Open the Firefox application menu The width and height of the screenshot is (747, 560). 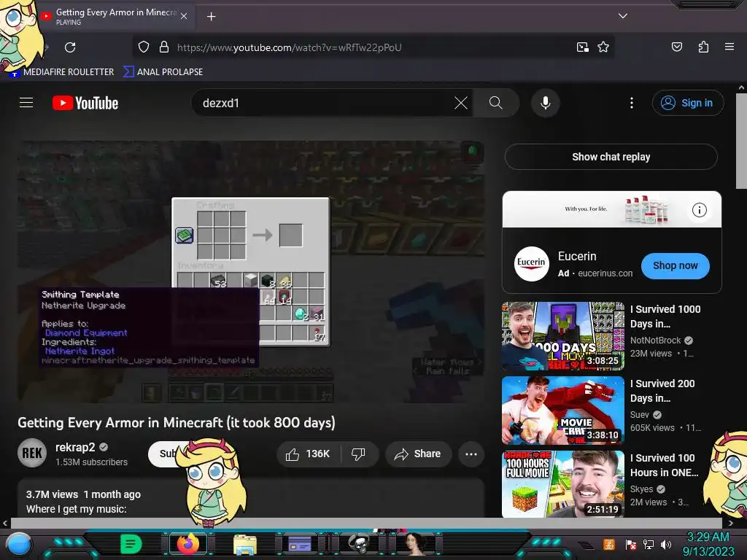point(729,47)
